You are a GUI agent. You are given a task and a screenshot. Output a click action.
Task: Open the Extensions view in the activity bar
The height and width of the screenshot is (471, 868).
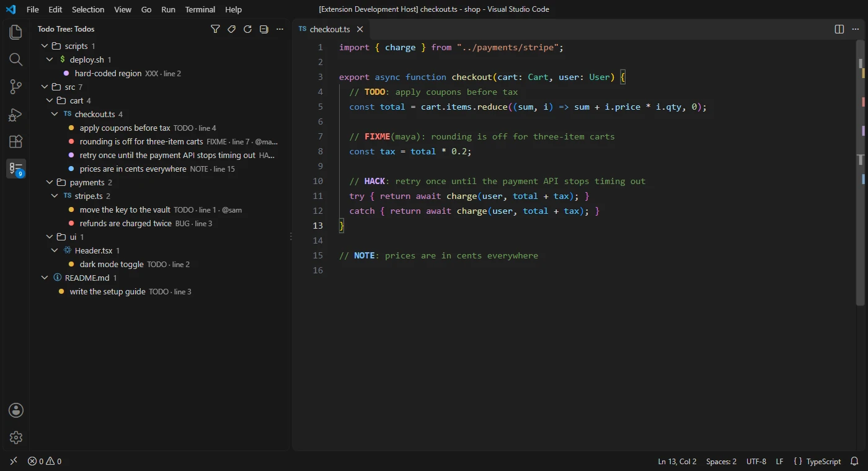(x=16, y=141)
